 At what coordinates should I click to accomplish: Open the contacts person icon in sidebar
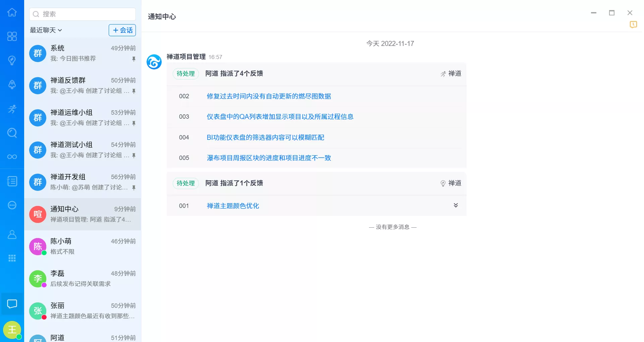12,234
